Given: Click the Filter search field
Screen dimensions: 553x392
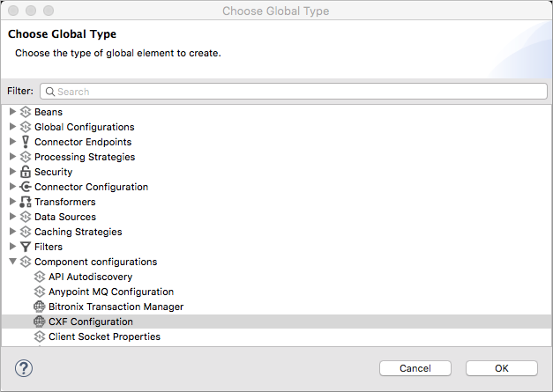Looking at the screenshot, I should [293, 91].
